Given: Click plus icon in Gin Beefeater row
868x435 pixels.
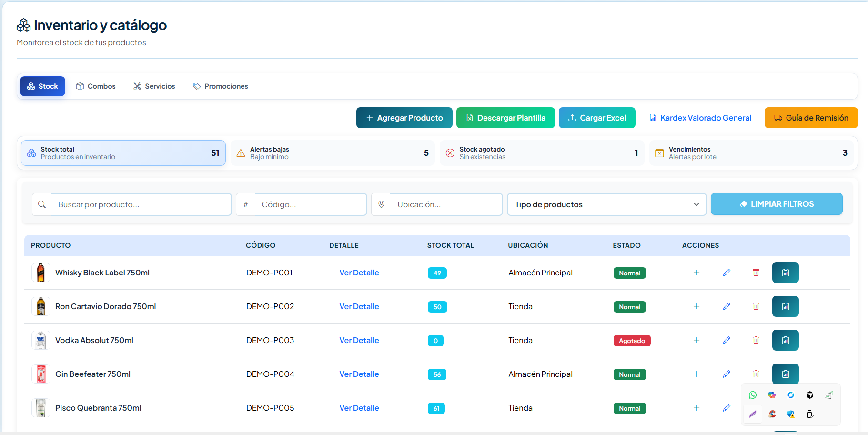Looking at the screenshot, I should tap(696, 374).
